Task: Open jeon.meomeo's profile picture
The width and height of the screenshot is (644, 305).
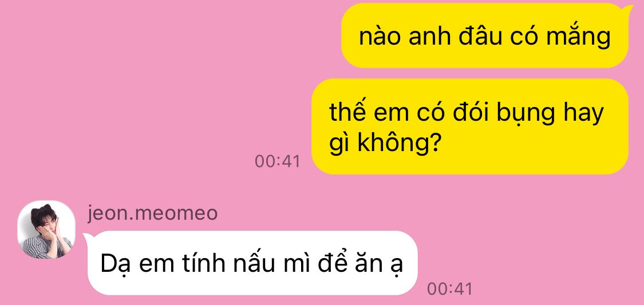Action: (46, 229)
